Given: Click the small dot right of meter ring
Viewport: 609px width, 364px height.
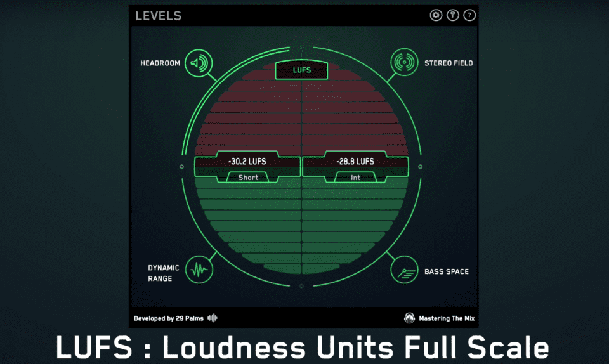Looking at the screenshot, I should 420,167.
